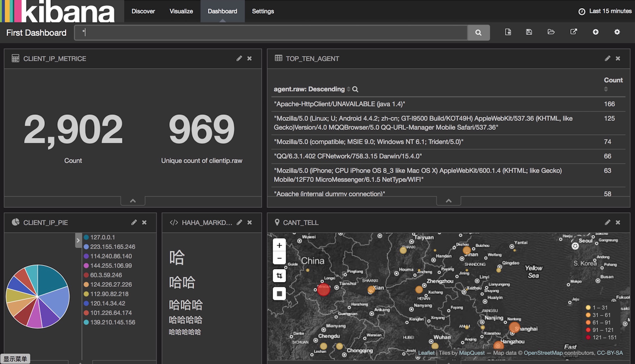This screenshot has height=364, width=635.
Task: Edit CLIENT_IP_METRICE panel with pencil icon
Action: click(x=239, y=58)
